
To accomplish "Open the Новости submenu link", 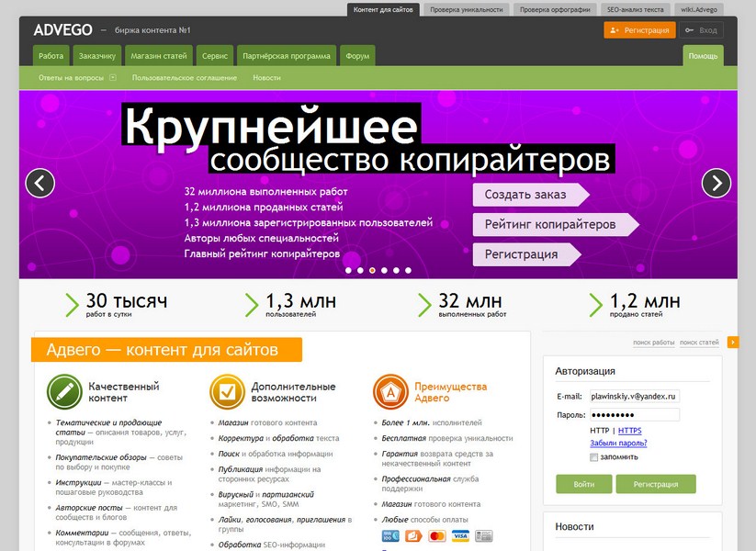I will coord(266,78).
